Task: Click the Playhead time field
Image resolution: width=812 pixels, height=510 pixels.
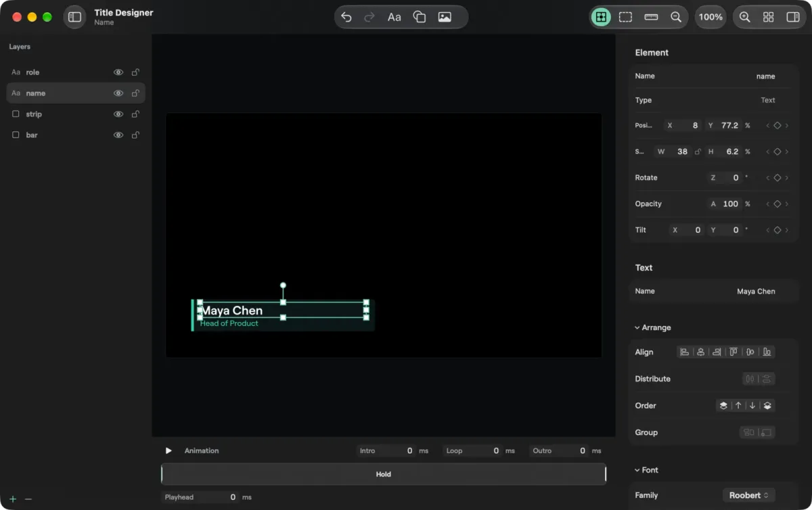Action: tap(200, 497)
